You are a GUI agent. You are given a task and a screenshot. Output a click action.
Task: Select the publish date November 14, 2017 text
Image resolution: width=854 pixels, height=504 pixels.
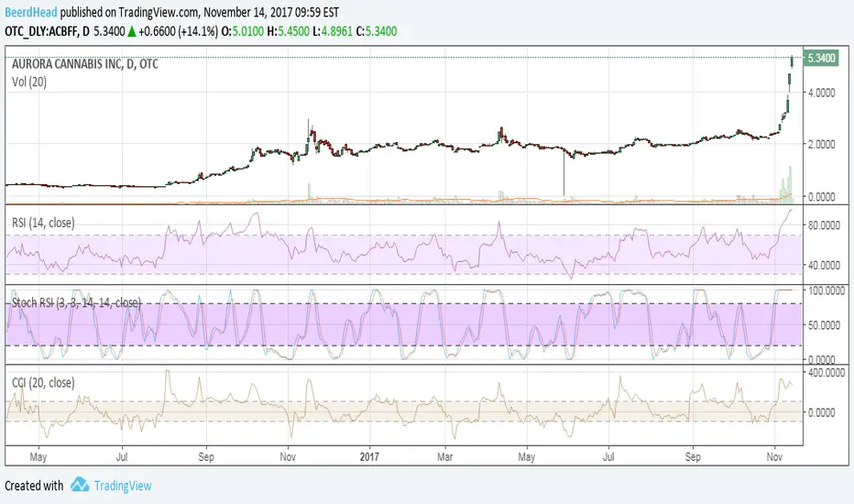coord(248,12)
